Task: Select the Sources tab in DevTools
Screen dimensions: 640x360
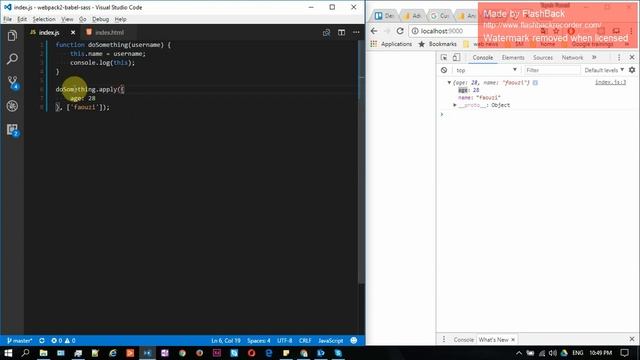Action: tap(542, 58)
